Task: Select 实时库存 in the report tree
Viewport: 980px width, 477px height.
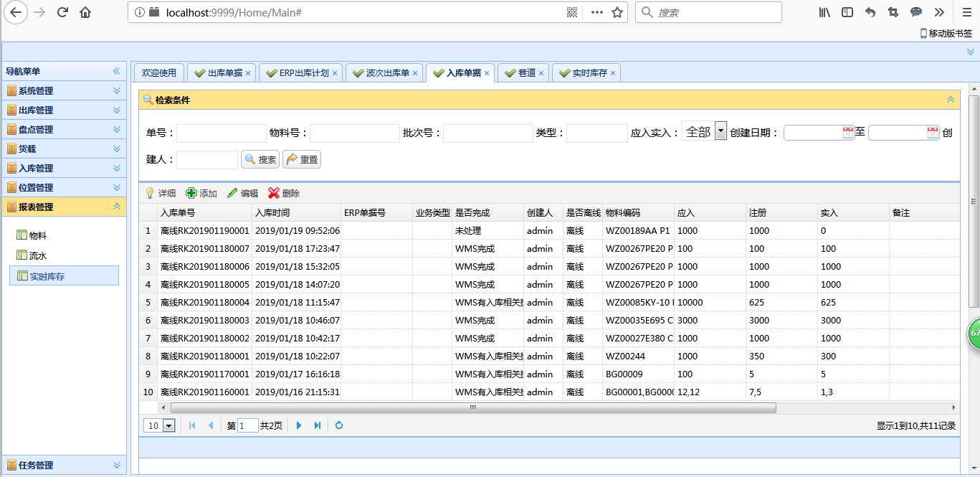Action: (64, 275)
